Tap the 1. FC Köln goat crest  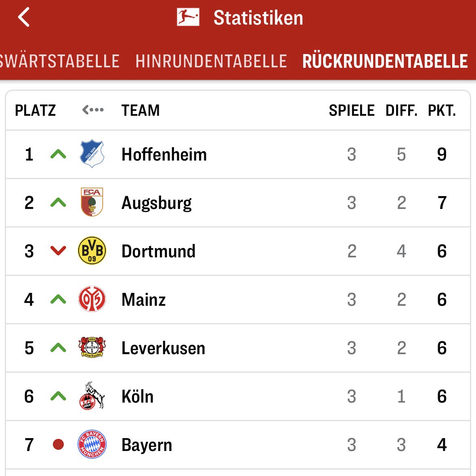click(92, 396)
